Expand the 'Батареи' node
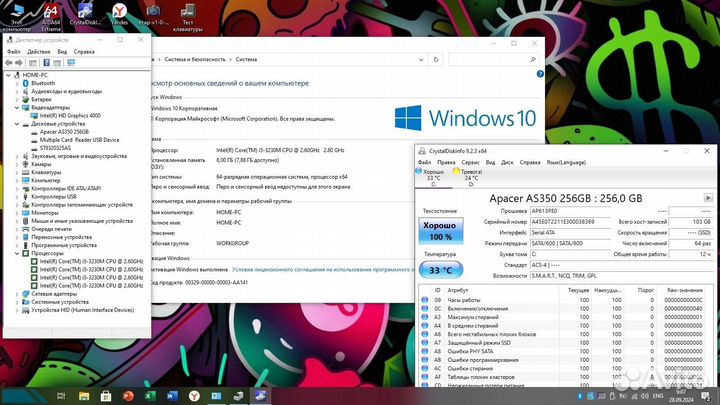Screen dimensions: 720x405 (x=17, y=100)
